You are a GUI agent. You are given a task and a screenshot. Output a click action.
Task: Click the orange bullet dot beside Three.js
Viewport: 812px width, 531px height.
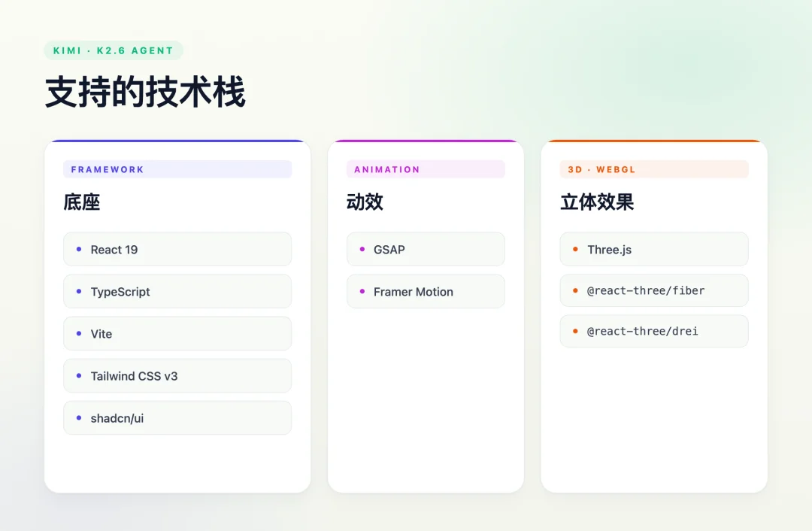point(576,249)
